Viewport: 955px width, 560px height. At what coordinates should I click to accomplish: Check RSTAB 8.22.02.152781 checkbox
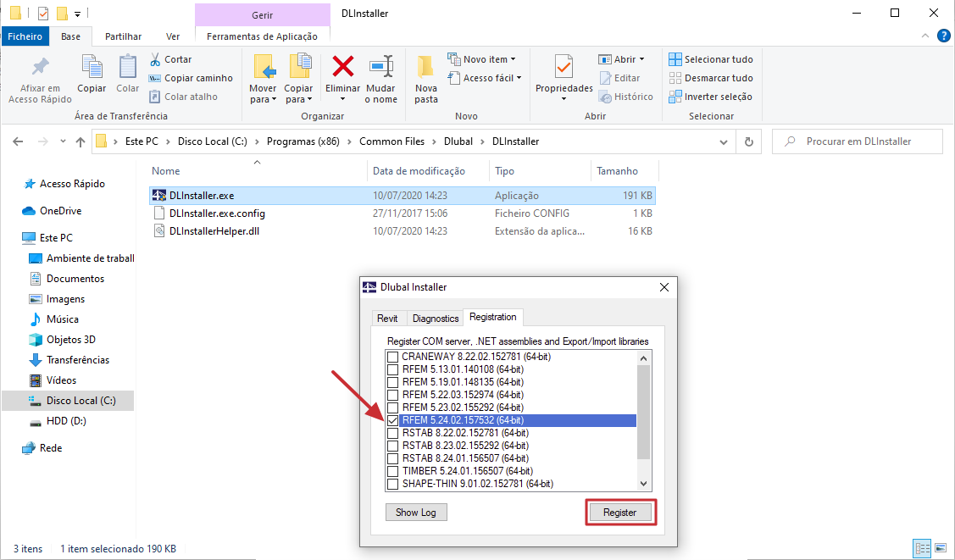coord(393,434)
